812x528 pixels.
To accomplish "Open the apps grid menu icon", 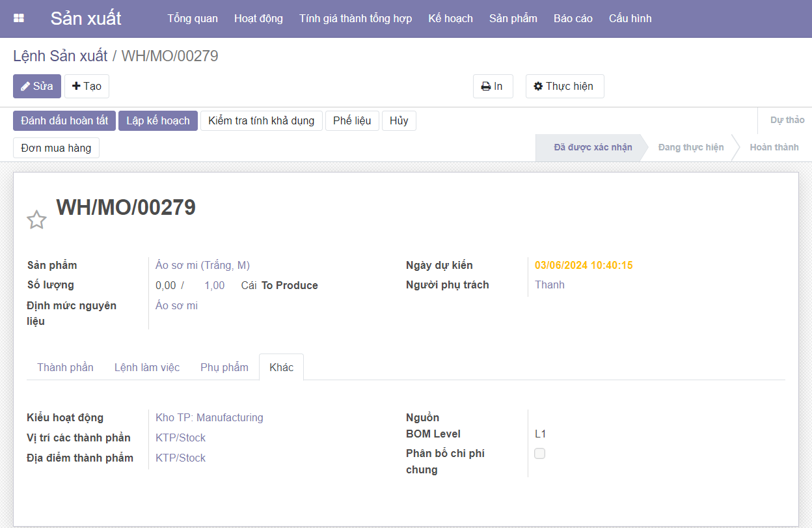I will (x=19, y=18).
